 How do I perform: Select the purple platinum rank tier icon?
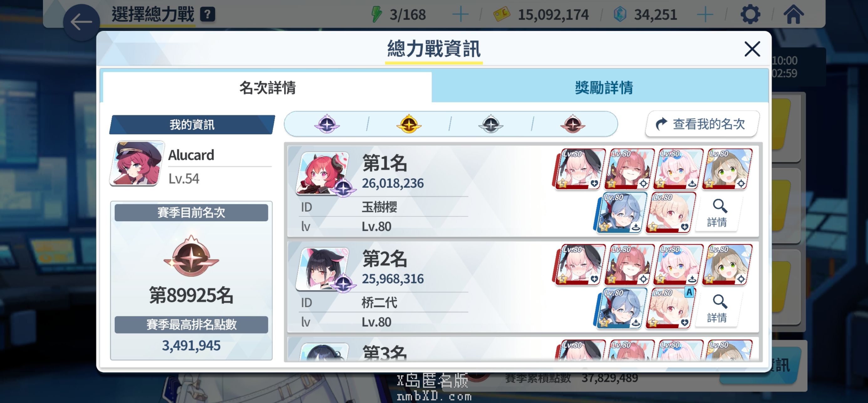pos(327,124)
